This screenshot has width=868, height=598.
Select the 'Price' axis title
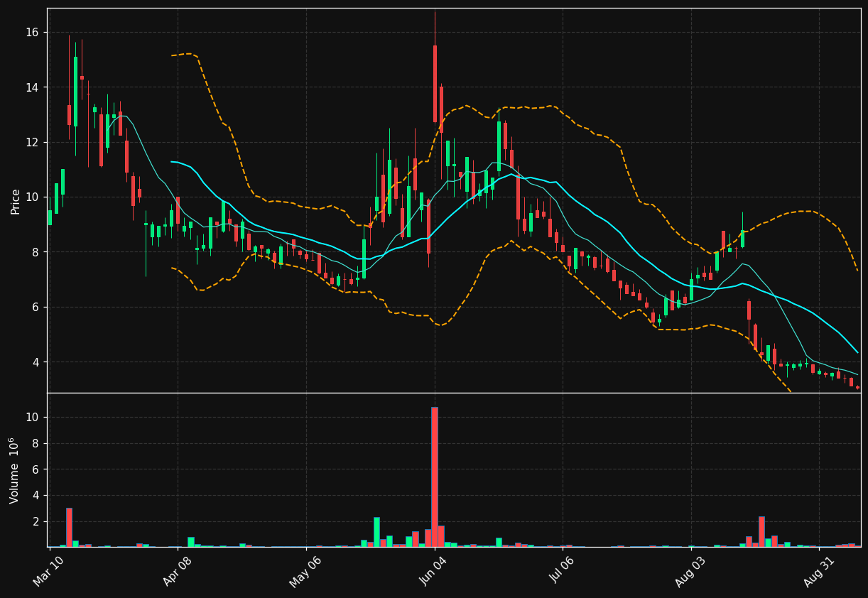pyautogui.click(x=16, y=201)
